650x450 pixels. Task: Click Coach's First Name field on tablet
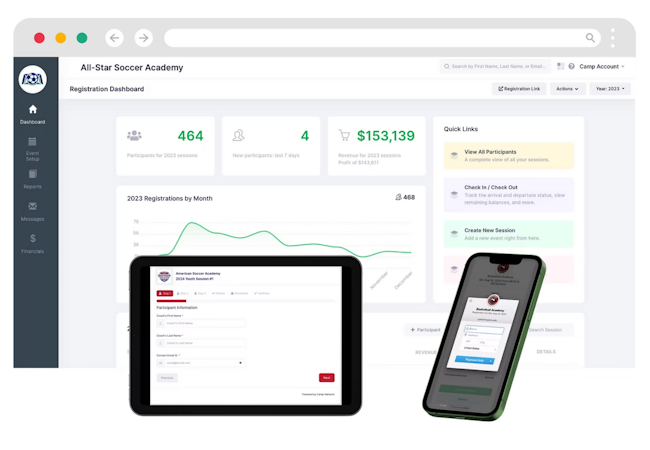pos(201,323)
